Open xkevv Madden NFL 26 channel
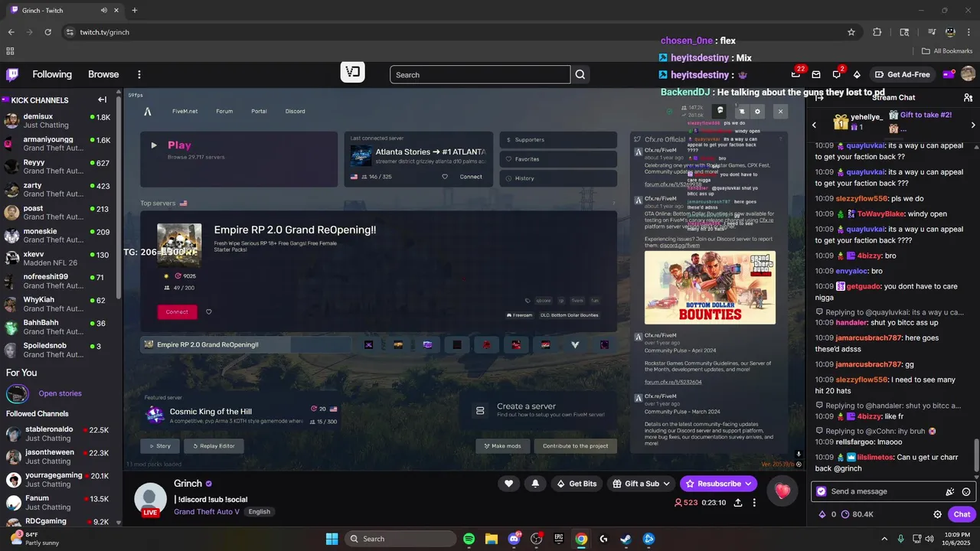Viewport: 980px width, 551px height. [58, 259]
